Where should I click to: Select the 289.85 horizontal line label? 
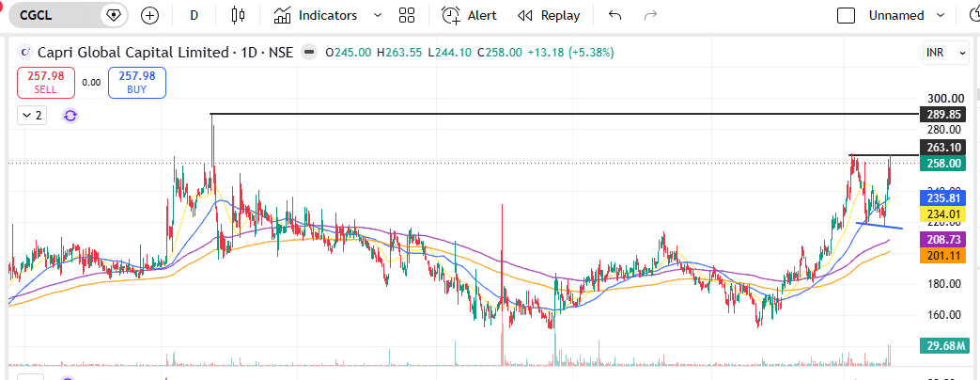[x=942, y=115]
